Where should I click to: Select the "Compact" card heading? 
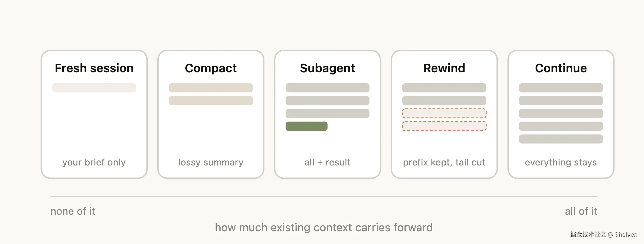click(211, 68)
